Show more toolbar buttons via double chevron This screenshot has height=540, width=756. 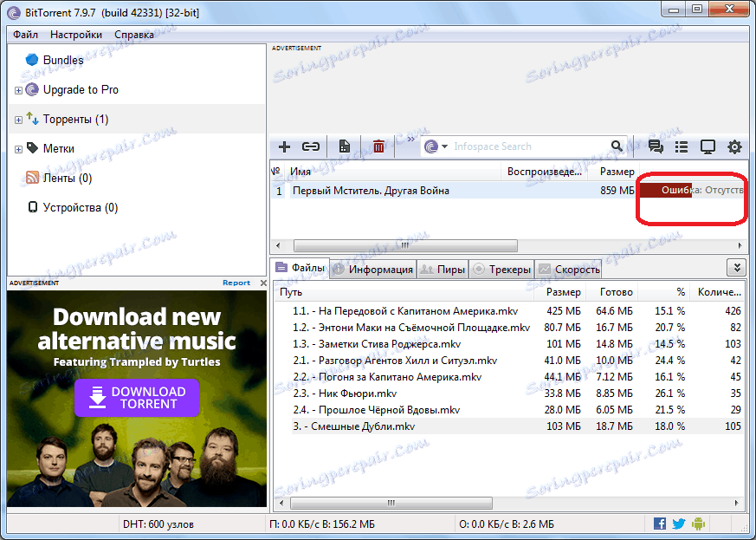coord(410,140)
